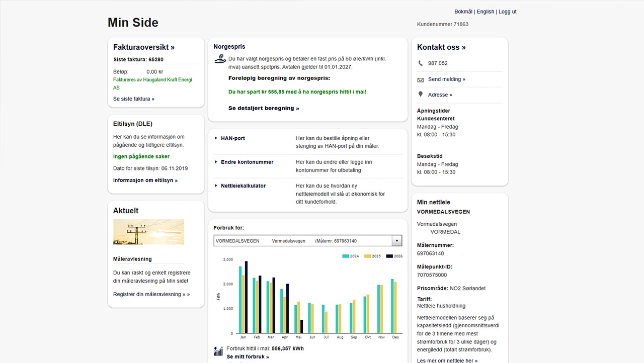The image size is (644, 363).
Task: Click the Eltilsyn (DLE) heading
Action: click(x=133, y=124)
